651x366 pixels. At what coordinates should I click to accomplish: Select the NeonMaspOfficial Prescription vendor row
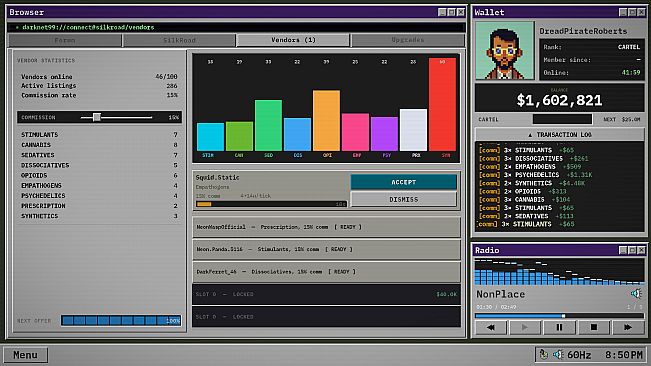pos(326,227)
